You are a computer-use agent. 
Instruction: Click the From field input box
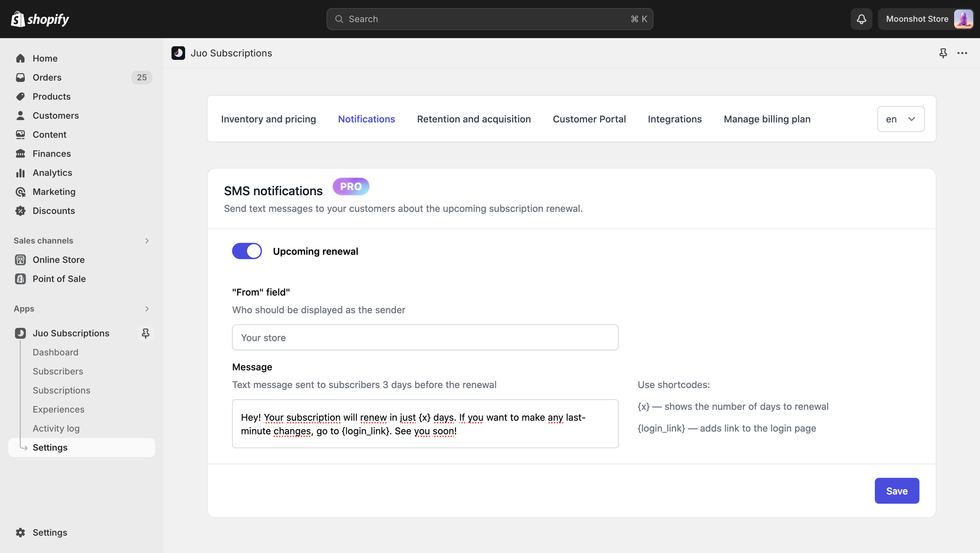tap(425, 337)
